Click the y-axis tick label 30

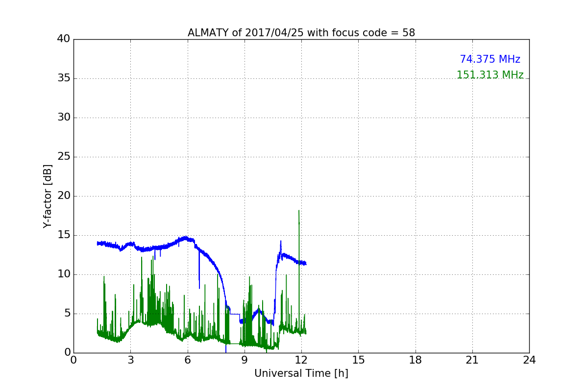point(64,118)
